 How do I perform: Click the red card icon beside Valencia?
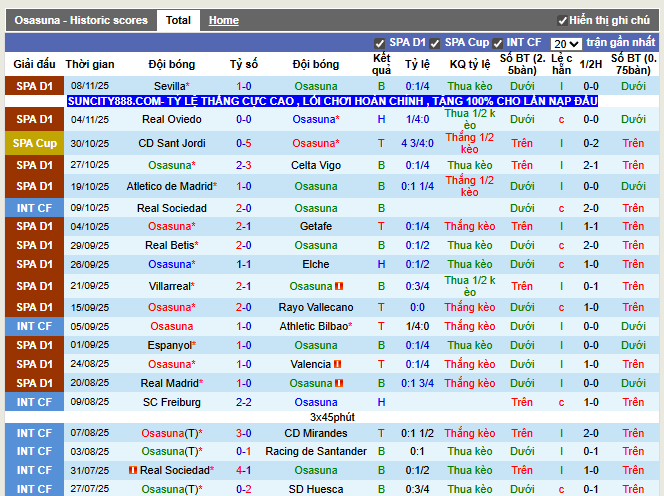point(338,364)
